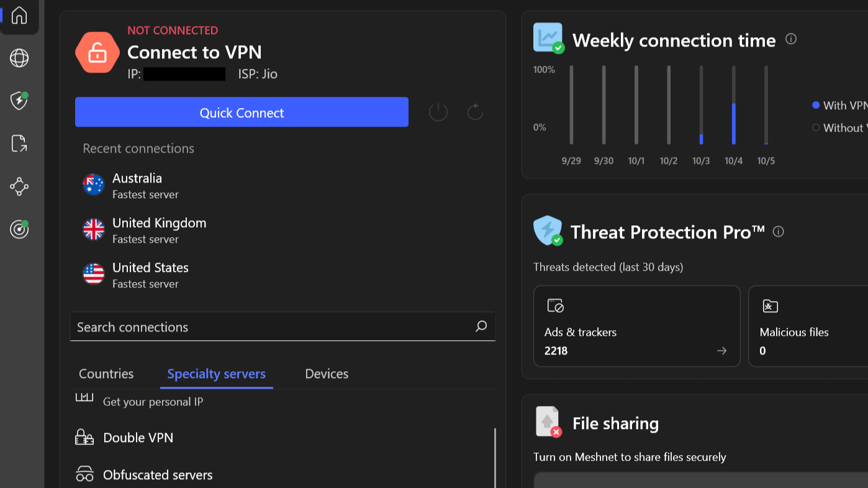
Task: Click the Search connections field
Action: click(283, 327)
